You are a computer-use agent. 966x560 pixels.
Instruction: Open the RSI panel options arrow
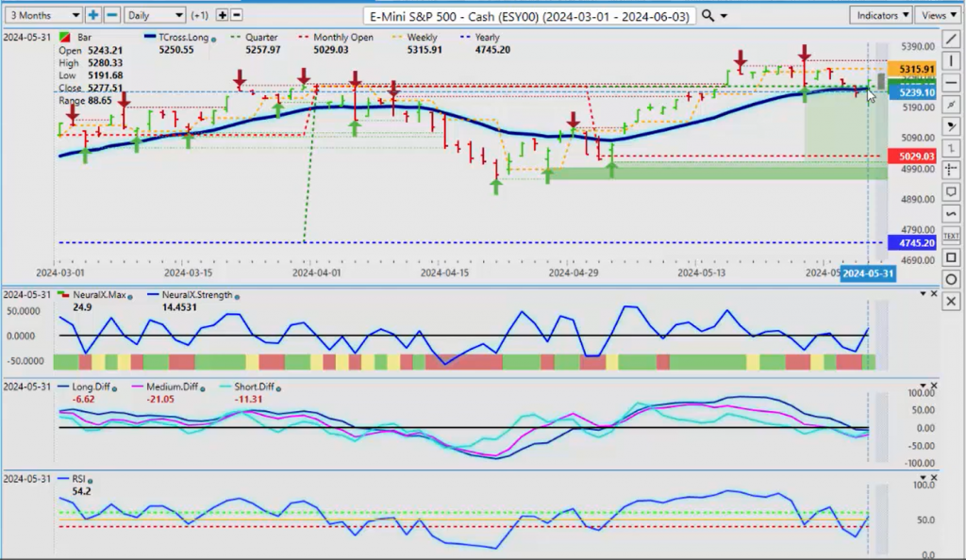[x=923, y=478]
